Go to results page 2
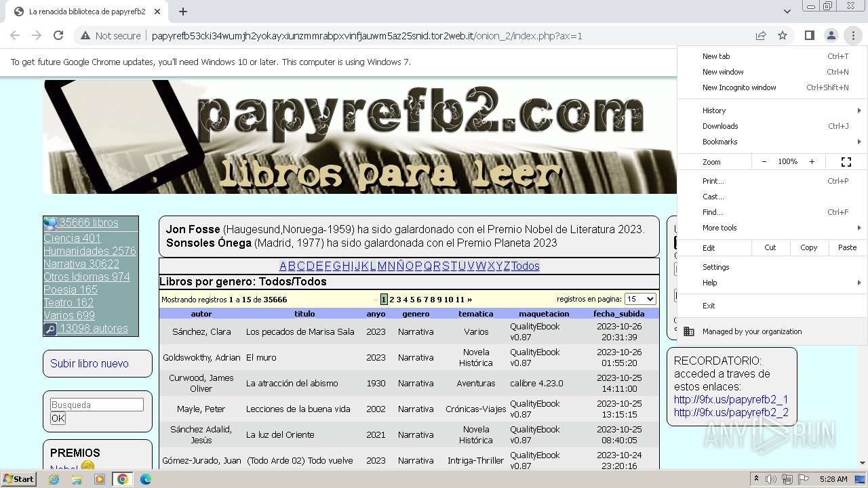The image size is (868, 488). point(392,300)
